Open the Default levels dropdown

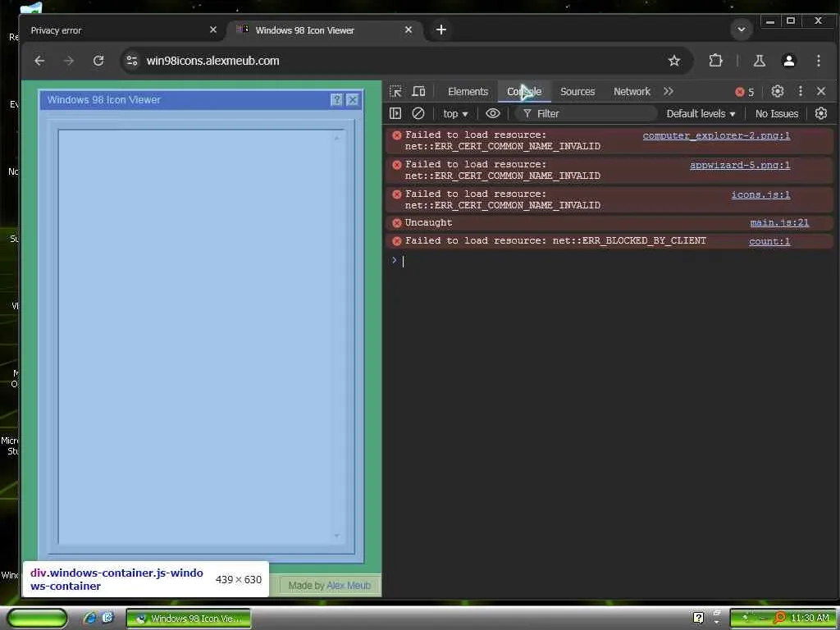[701, 113]
